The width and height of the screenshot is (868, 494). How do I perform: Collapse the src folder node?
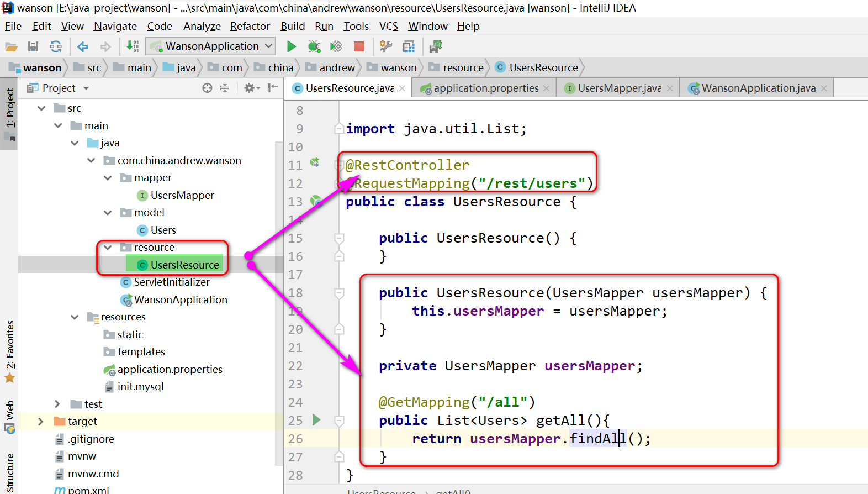[41, 108]
